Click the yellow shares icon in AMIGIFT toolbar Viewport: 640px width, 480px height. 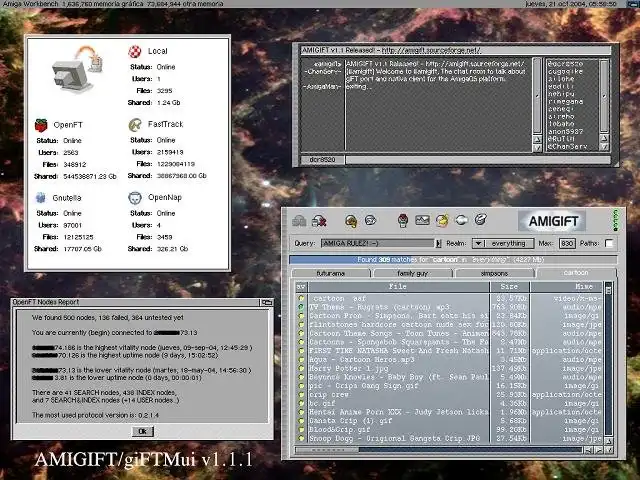click(x=442, y=220)
